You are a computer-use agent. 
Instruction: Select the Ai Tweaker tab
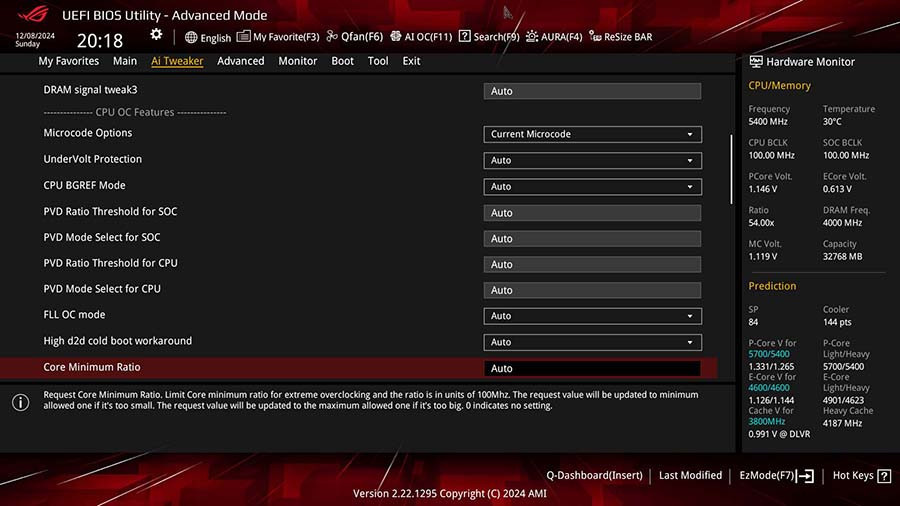click(x=177, y=61)
